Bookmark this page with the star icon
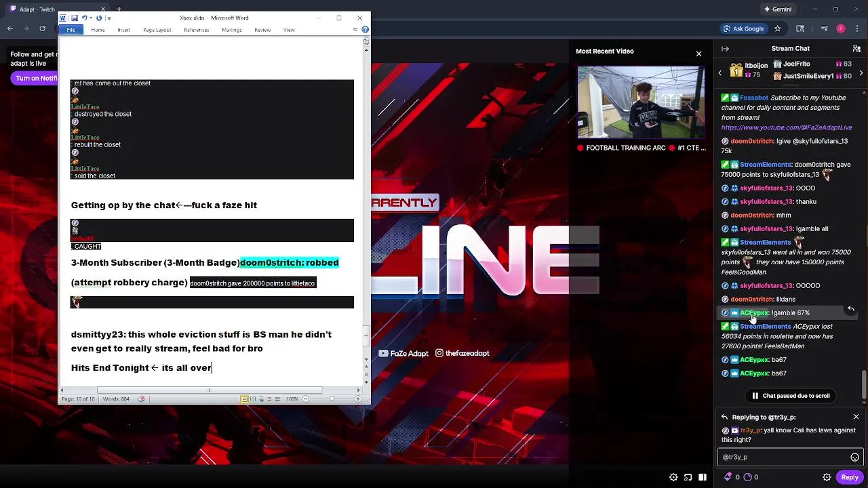The width and height of the screenshot is (868, 488). (778, 28)
